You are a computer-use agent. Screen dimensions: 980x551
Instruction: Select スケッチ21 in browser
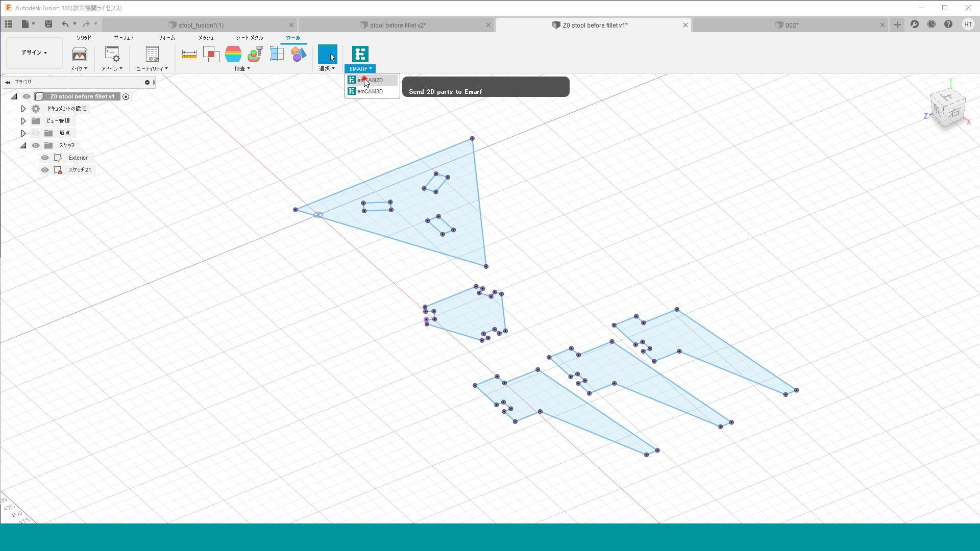80,170
